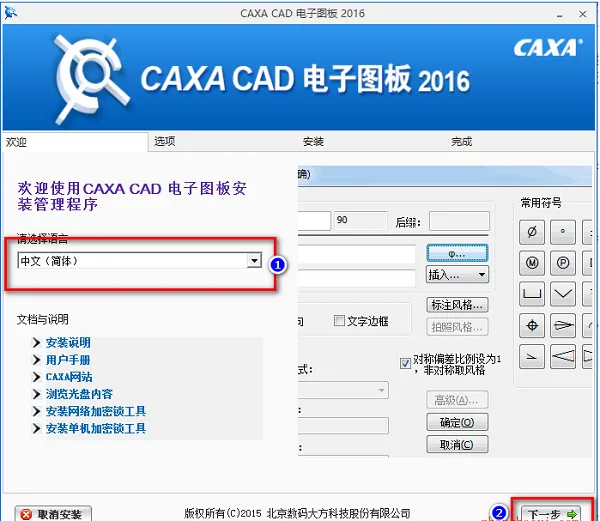Image resolution: width=600 pixels, height=521 pixels.
Task: Click the 后缀 input field
Action: pyautogui.click(x=459, y=221)
